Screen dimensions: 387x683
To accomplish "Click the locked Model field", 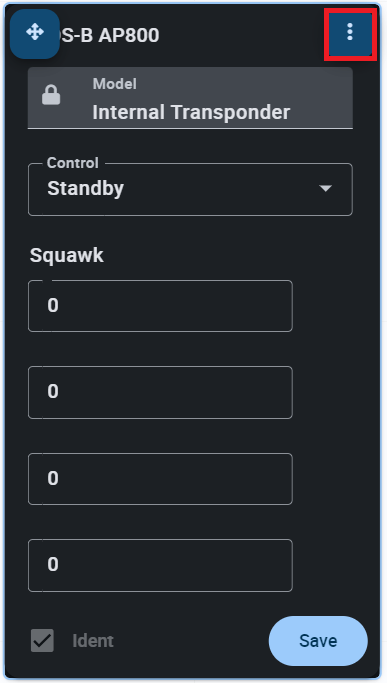I will pos(190,98).
